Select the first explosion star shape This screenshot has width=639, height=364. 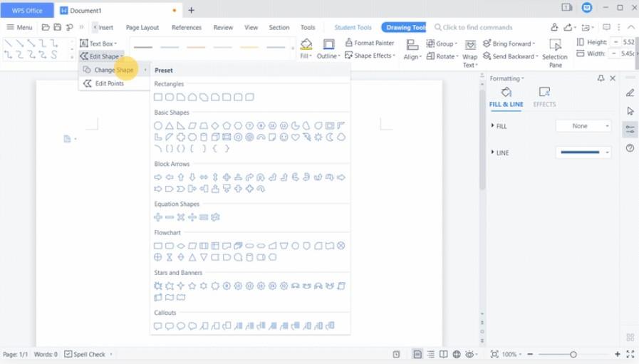pos(158,286)
